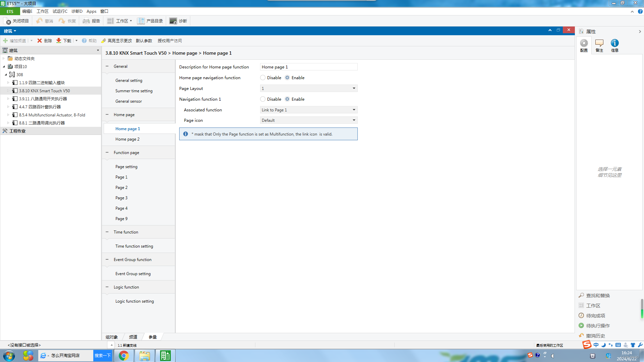This screenshot has height=362, width=644.
Task: Collapse the Function page section
Action: (107, 153)
